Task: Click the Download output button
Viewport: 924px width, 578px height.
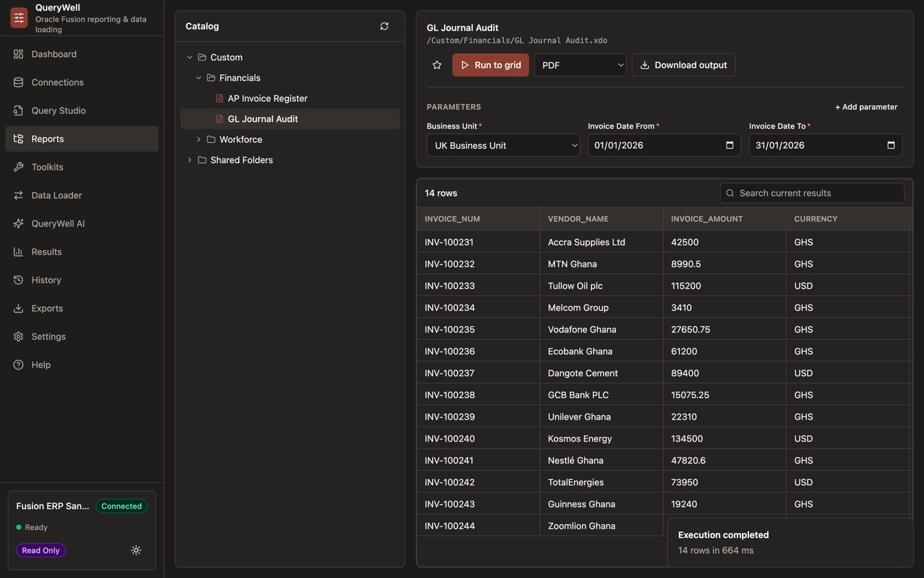Action: point(683,65)
